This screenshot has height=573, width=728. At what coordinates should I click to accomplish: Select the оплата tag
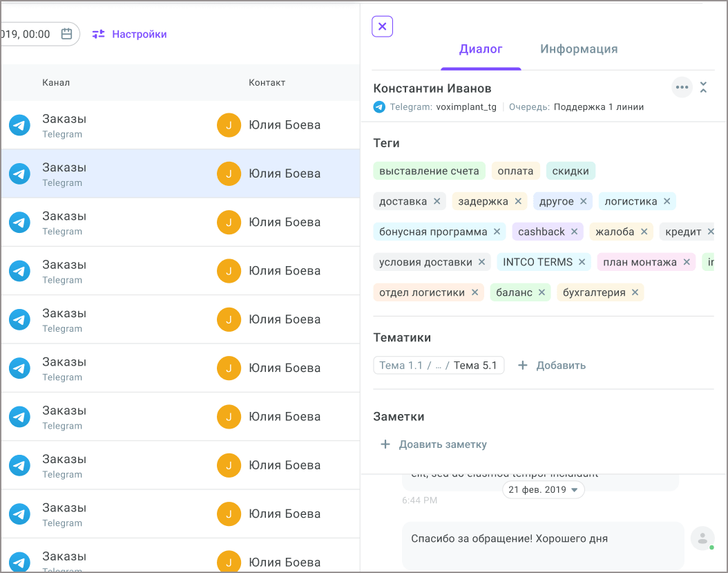(515, 171)
